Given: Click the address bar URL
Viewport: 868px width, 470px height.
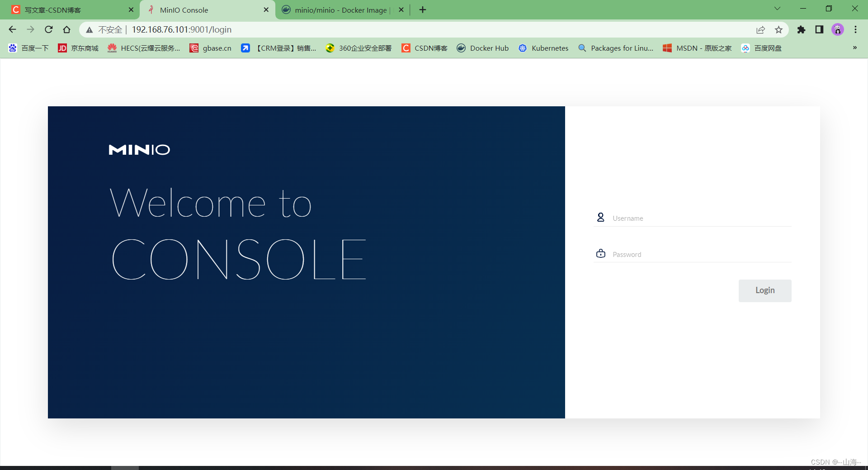Looking at the screenshot, I should point(182,29).
